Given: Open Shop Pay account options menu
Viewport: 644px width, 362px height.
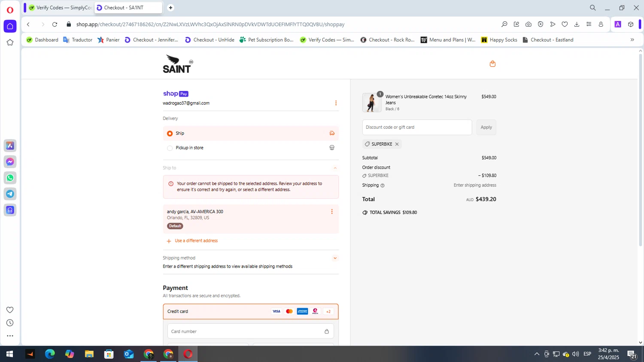Looking at the screenshot, I should click(x=336, y=103).
